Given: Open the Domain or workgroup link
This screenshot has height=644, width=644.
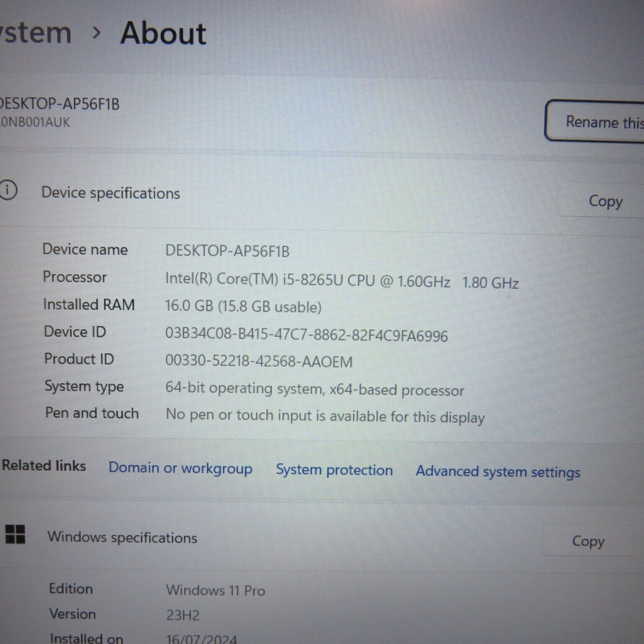Looking at the screenshot, I should 180,468.
